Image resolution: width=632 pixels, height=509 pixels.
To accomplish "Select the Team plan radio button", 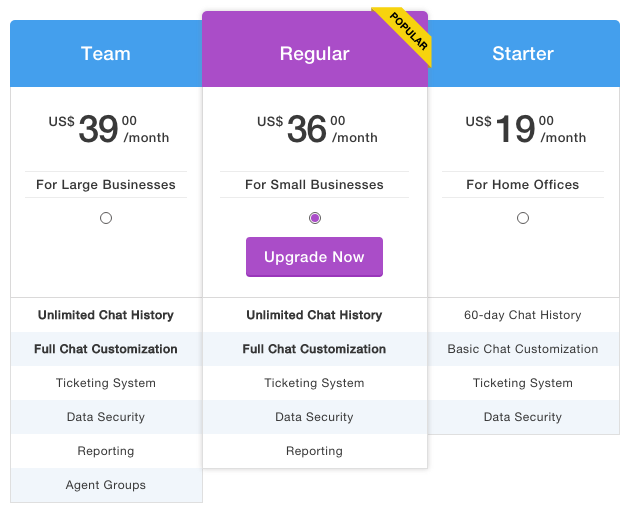I will [106, 218].
